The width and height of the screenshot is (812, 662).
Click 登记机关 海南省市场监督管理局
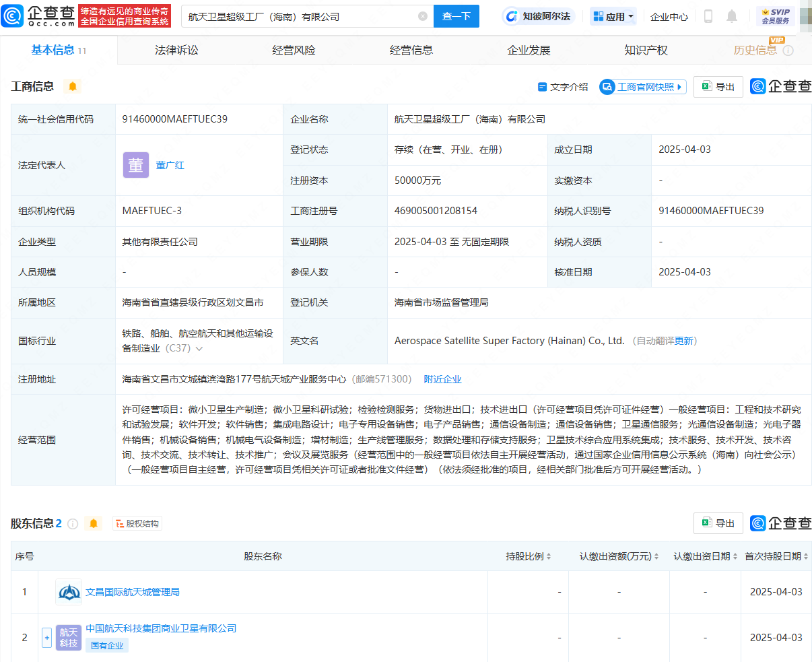pos(442,302)
